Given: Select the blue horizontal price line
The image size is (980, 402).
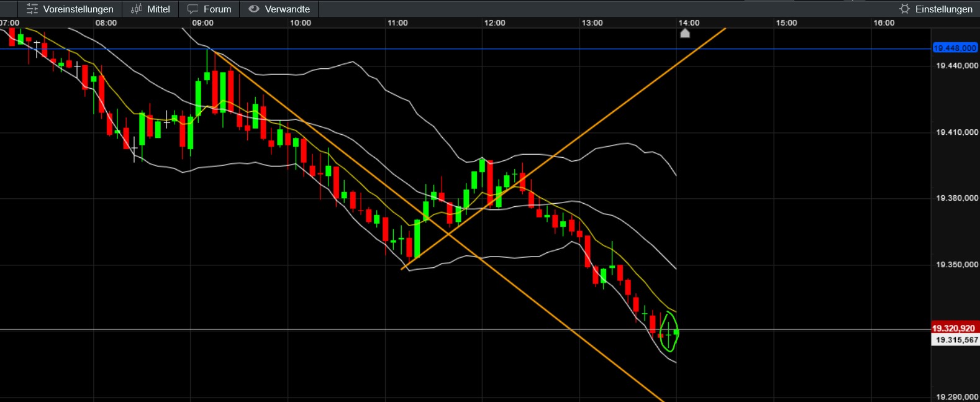Looking at the screenshot, I should click(466, 48).
